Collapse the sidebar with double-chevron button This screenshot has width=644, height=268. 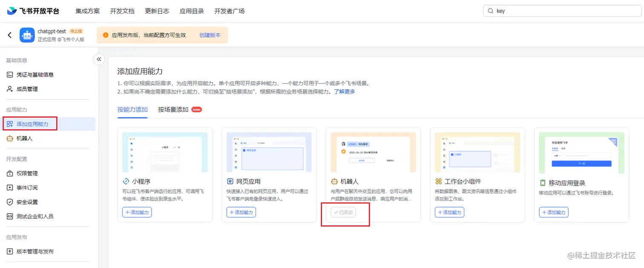(x=99, y=59)
